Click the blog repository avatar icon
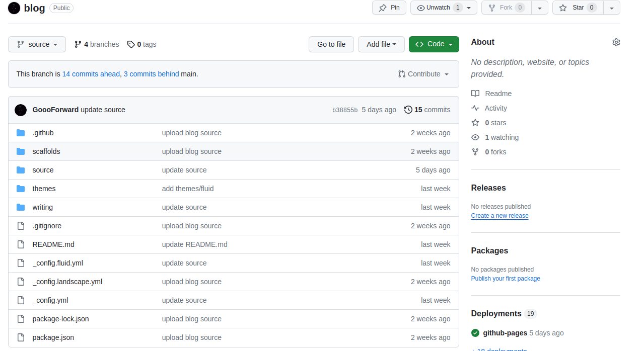644x351 pixels. [14, 8]
